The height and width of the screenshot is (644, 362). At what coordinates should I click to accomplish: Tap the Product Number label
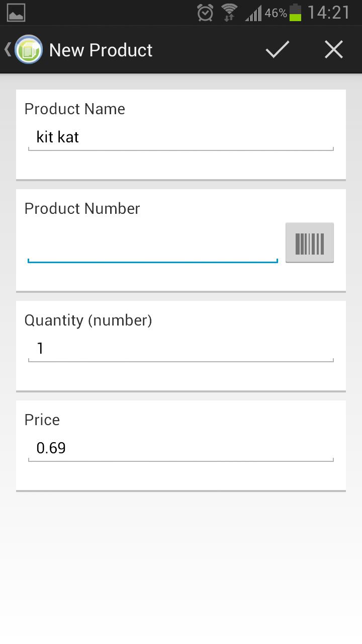(82, 208)
